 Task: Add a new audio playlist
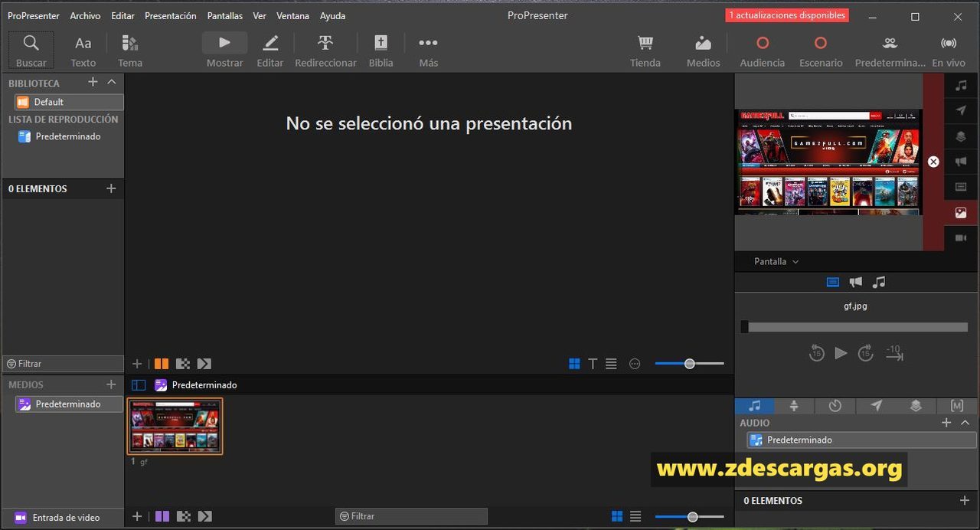(946, 423)
